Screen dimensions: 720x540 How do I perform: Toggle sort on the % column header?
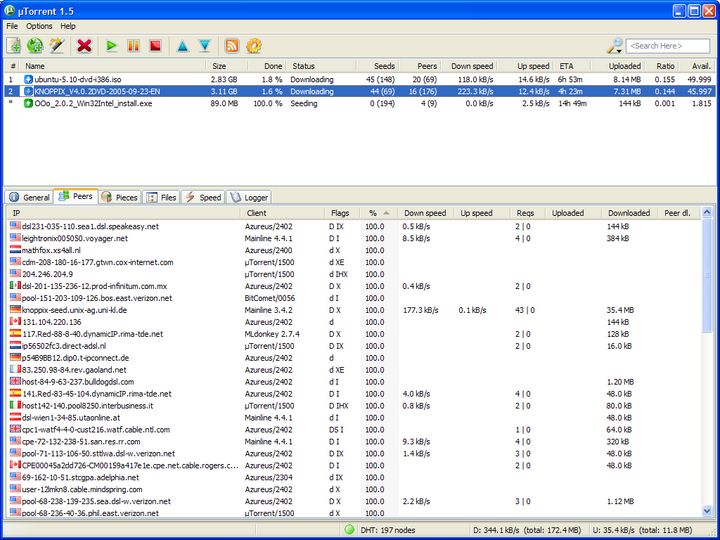click(x=379, y=213)
